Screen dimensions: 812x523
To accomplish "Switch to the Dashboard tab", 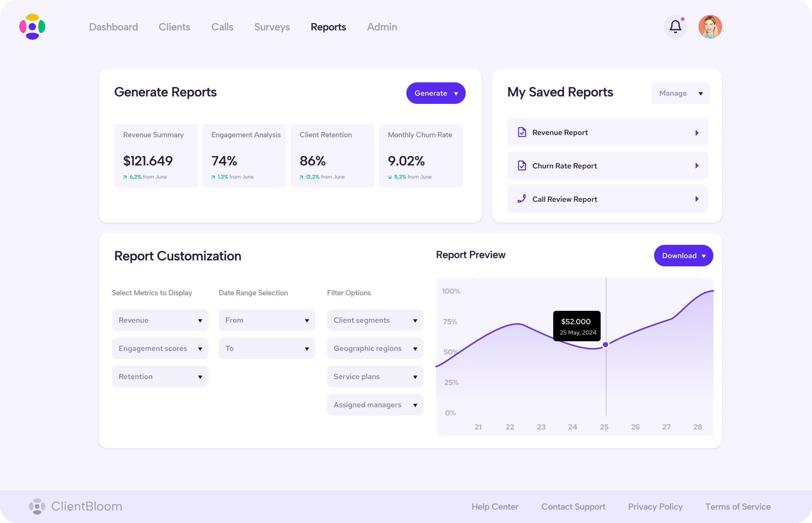I will click(x=113, y=27).
